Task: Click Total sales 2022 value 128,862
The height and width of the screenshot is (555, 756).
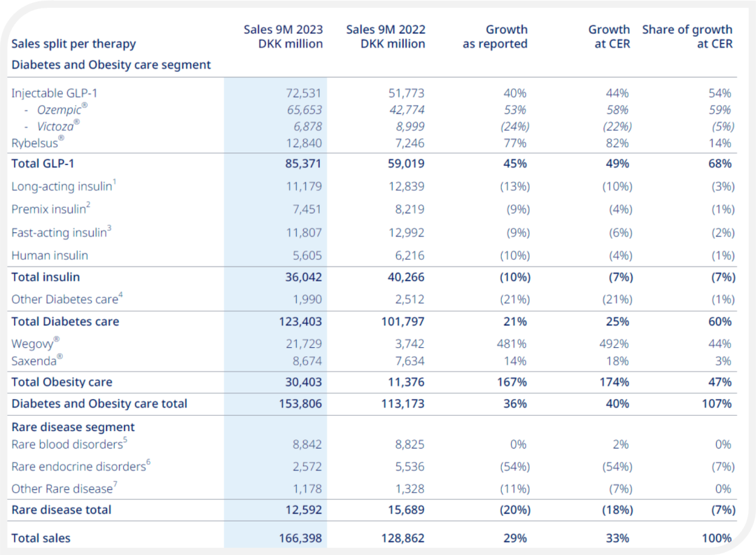Action: pyautogui.click(x=403, y=538)
